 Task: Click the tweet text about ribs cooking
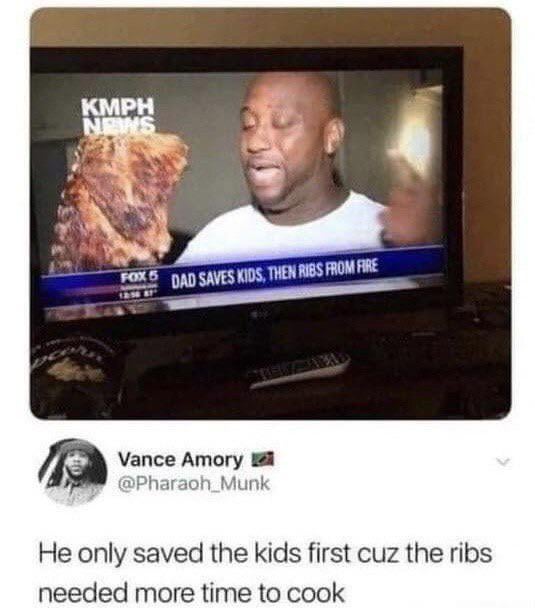point(265,573)
